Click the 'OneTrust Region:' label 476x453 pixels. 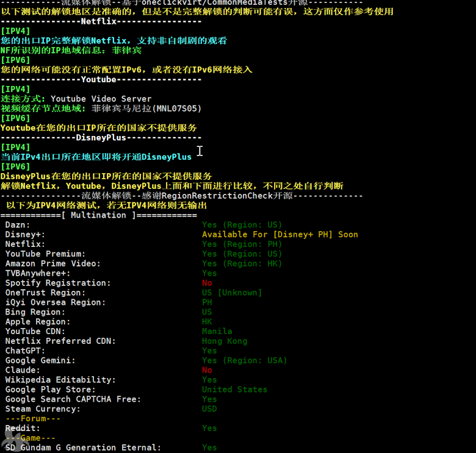click(x=45, y=293)
